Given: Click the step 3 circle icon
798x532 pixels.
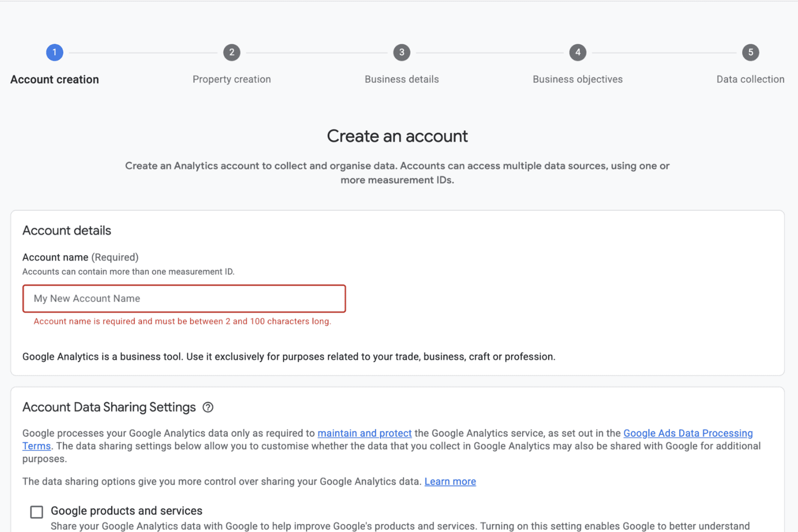Looking at the screenshot, I should (x=401, y=52).
